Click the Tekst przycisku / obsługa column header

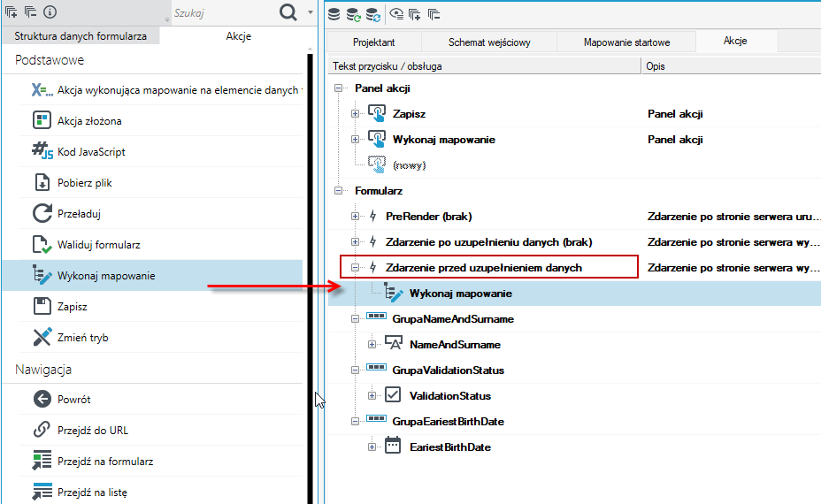click(484, 66)
